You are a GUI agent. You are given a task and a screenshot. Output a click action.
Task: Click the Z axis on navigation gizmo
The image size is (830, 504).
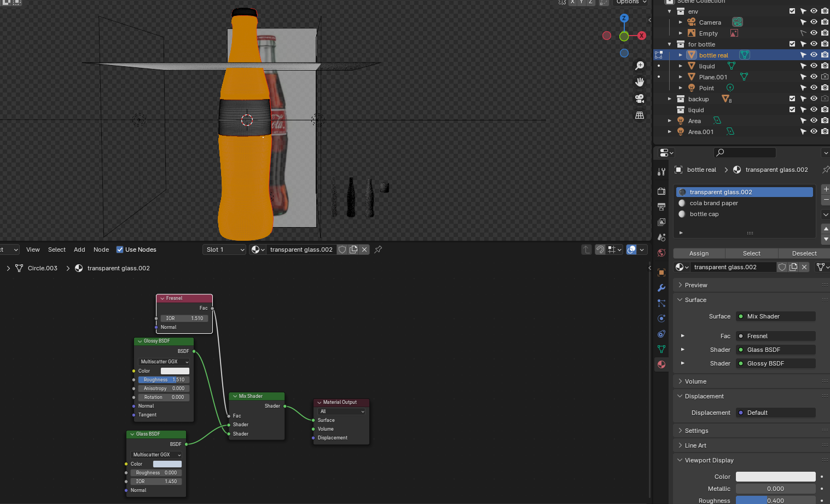click(624, 19)
